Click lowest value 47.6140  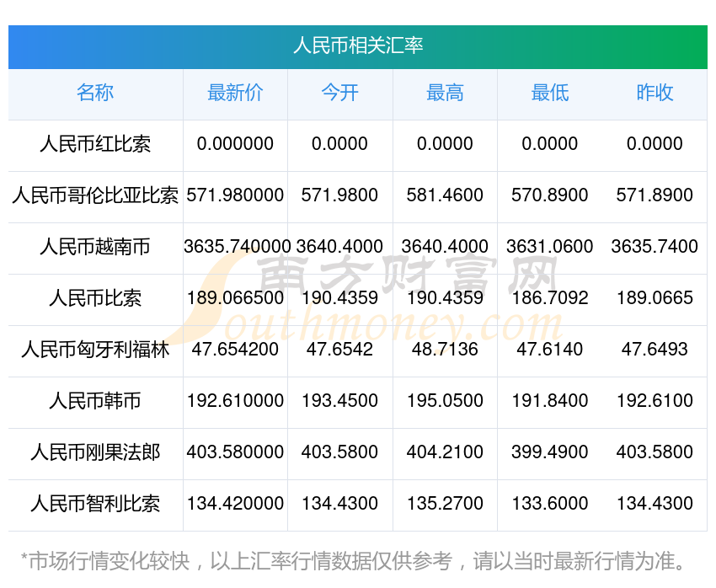pos(550,350)
